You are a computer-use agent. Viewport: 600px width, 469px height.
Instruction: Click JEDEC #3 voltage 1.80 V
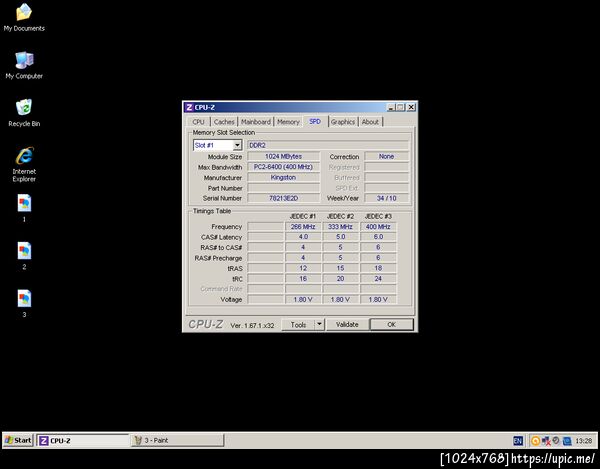[x=378, y=299]
